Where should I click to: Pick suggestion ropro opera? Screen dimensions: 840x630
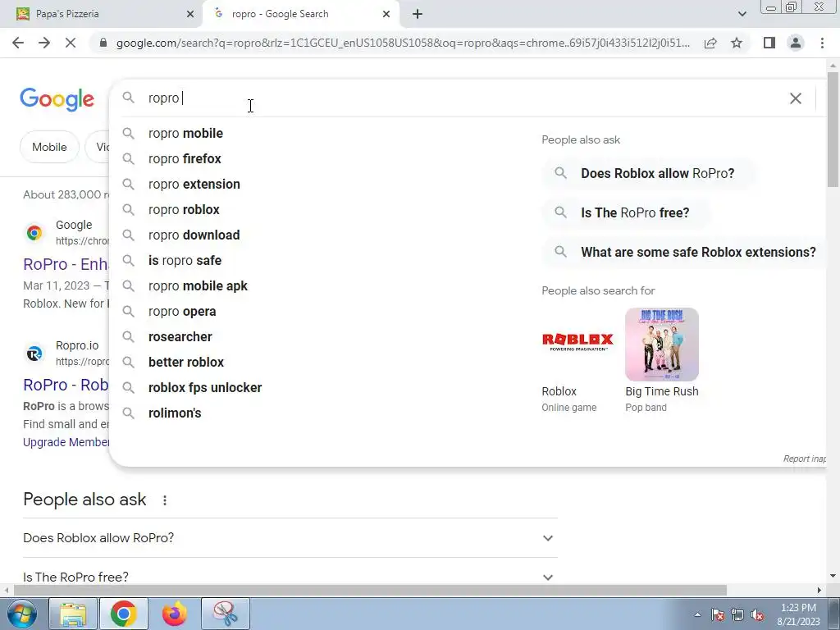point(182,311)
